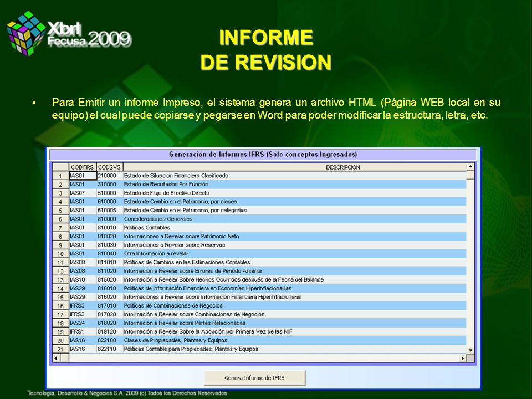Image resolution: width=532 pixels, height=399 pixels.
Task: Click the vertical scrollbar up arrow
Action: point(470,167)
